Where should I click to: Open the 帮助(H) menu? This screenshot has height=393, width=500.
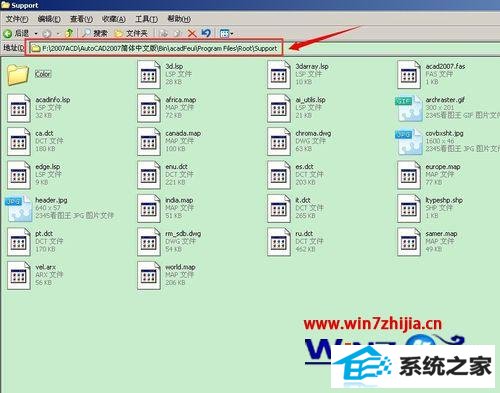179,19
